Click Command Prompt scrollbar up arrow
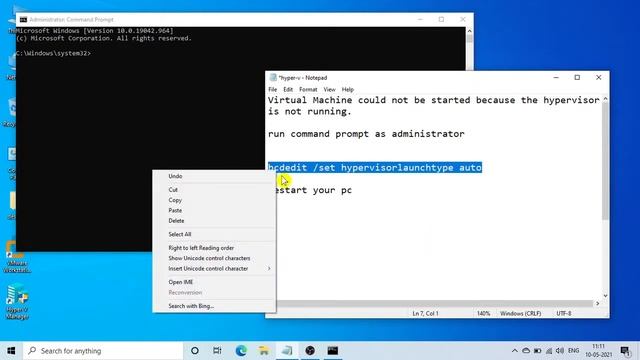The width and height of the screenshot is (640, 360). pyautogui.click(x=469, y=31)
